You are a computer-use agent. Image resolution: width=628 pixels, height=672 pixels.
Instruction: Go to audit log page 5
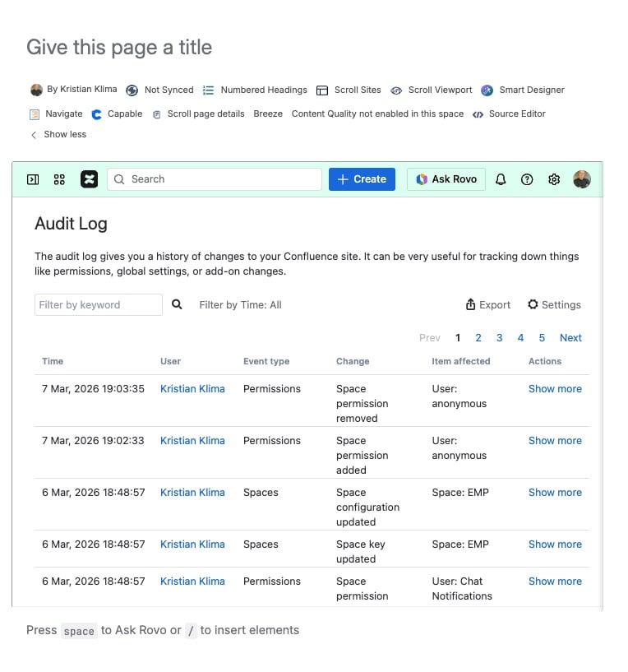click(x=542, y=338)
